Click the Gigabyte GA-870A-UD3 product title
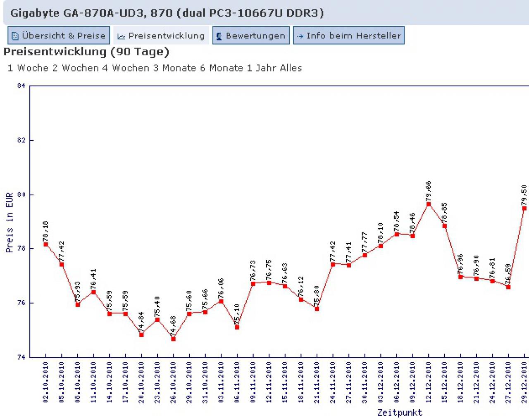 (x=167, y=13)
